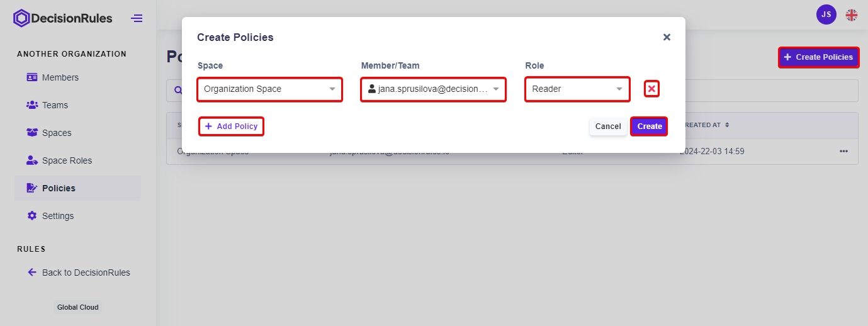Viewport: 868px width, 326px height.
Task: Click the Settings gear icon in sidebar
Action: (32, 216)
